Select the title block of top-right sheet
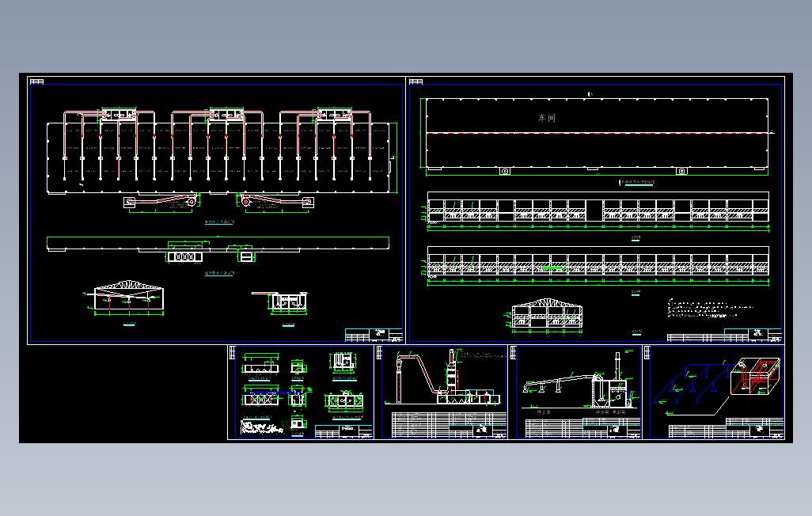The image size is (812, 516). [x=724, y=335]
